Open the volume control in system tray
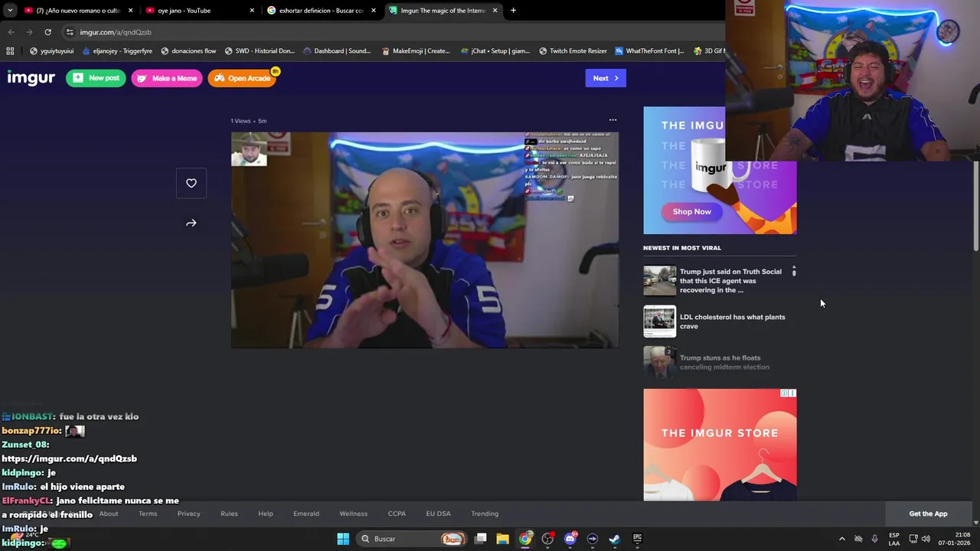Viewport: 980px width, 551px height. [x=926, y=539]
